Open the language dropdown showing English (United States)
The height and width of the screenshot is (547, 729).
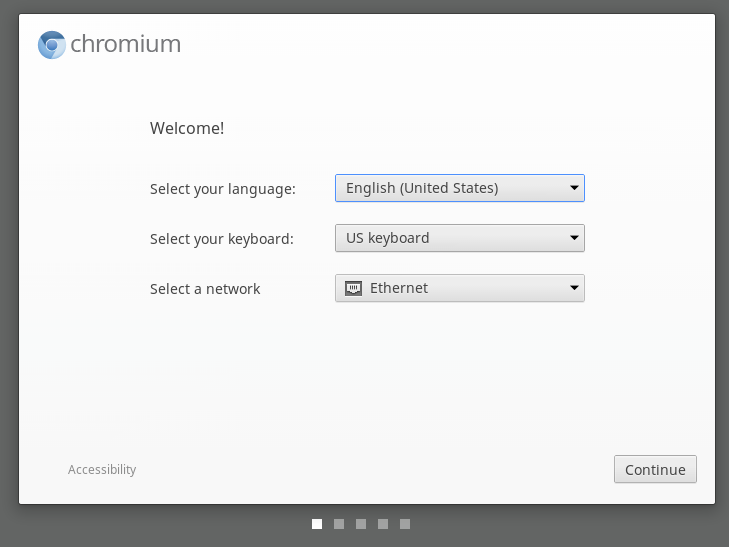460,188
